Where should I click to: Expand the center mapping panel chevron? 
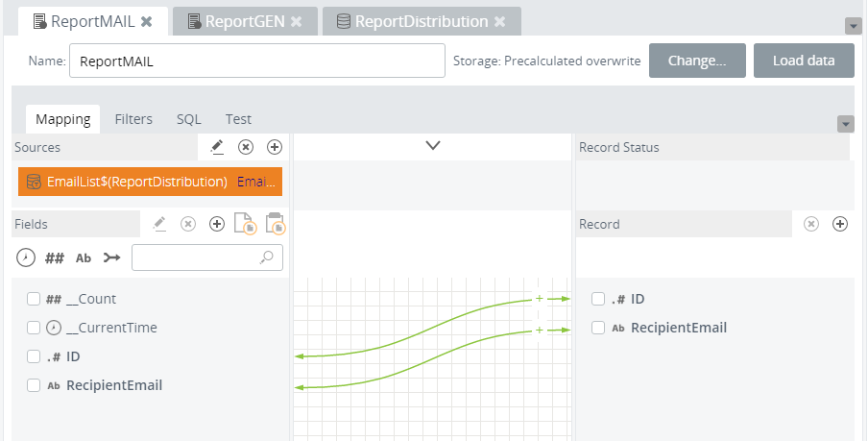(x=432, y=146)
